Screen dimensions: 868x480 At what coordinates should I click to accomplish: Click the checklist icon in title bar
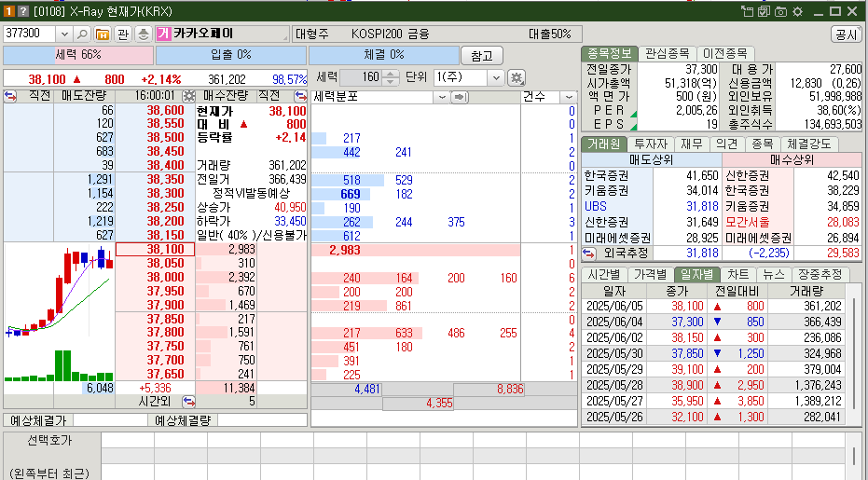764,11
